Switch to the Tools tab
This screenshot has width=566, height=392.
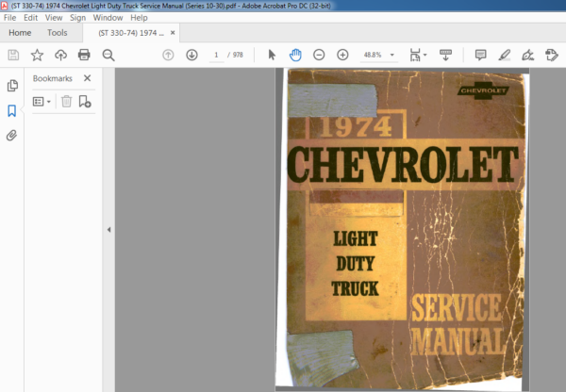pos(57,33)
